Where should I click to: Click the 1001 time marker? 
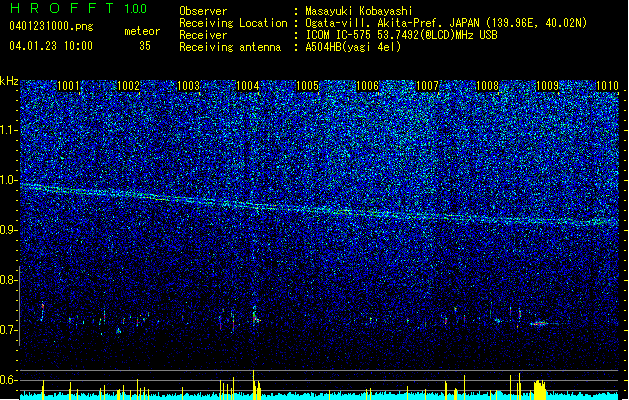click(69, 86)
